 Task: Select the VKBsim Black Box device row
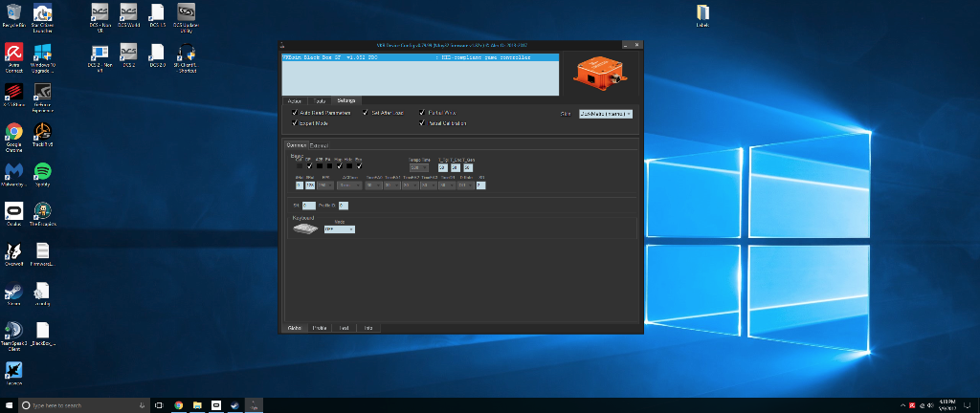pyautogui.click(x=420, y=57)
